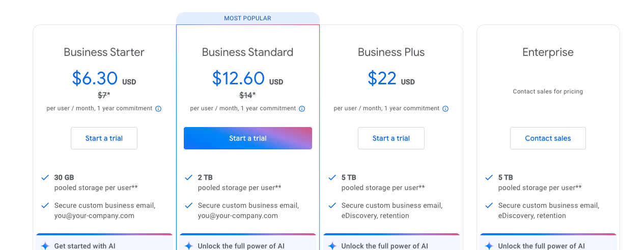The width and height of the screenshot is (644, 250).
Task: Click AI sparkle icon in Enterprise card
Action: [x=489, y=246]
